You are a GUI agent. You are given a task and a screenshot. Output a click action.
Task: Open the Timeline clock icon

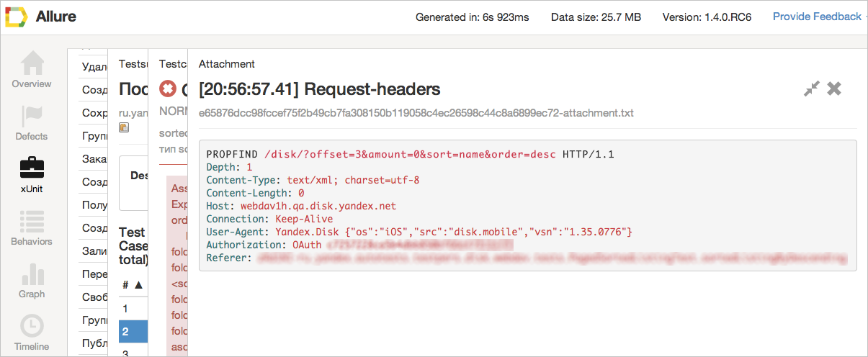tap(32, 326)
